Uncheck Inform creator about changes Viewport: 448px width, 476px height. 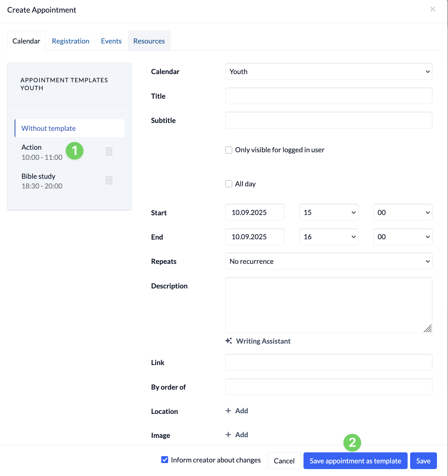165,460
